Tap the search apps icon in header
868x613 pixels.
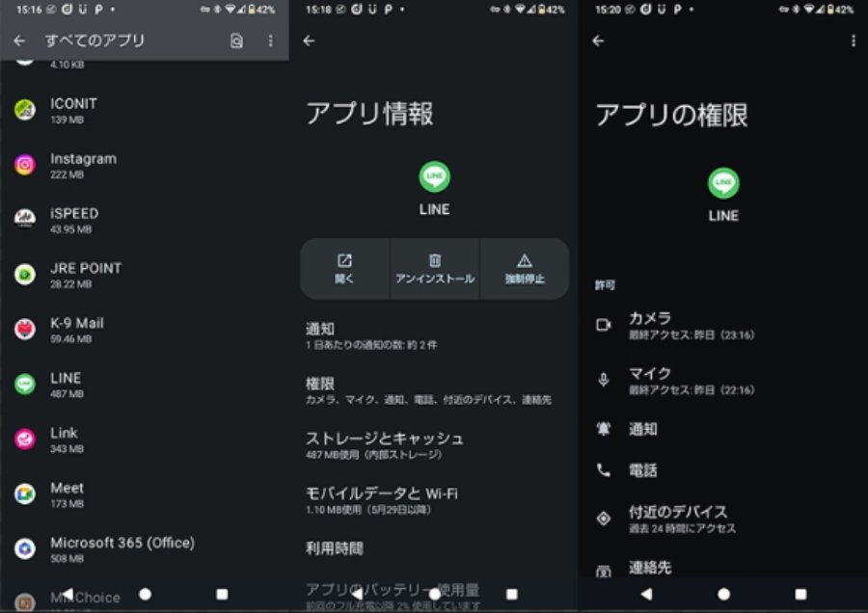click(x=237, y=40)
